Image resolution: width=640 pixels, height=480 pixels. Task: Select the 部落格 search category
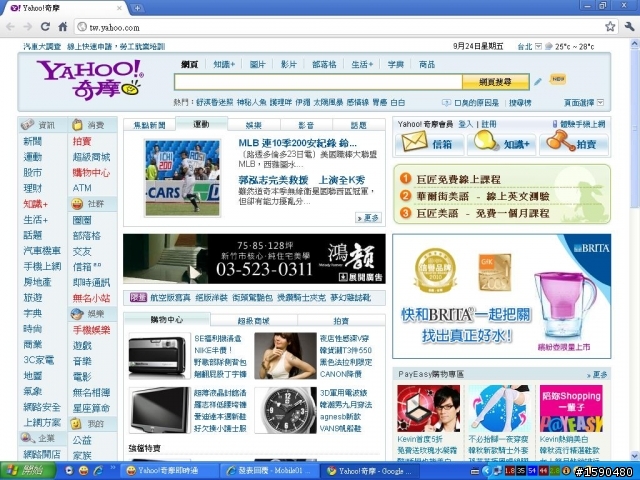(324, 64)
